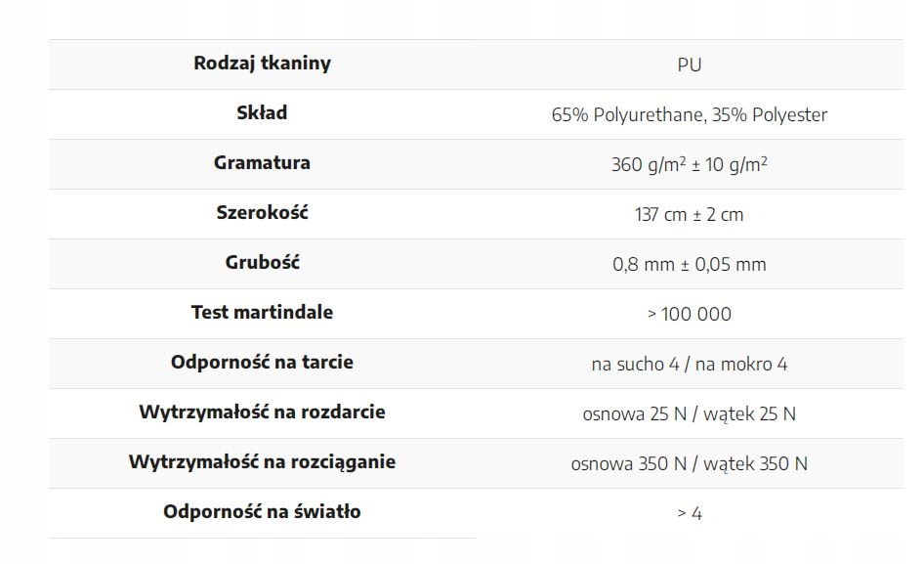The height and width of the screenshot is (564, 924).
Task: Click the 'Szerokość' row label
Action: 262,213
